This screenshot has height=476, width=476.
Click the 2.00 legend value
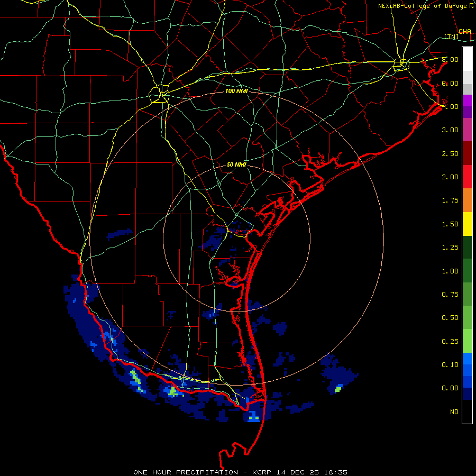coord(450,177)
